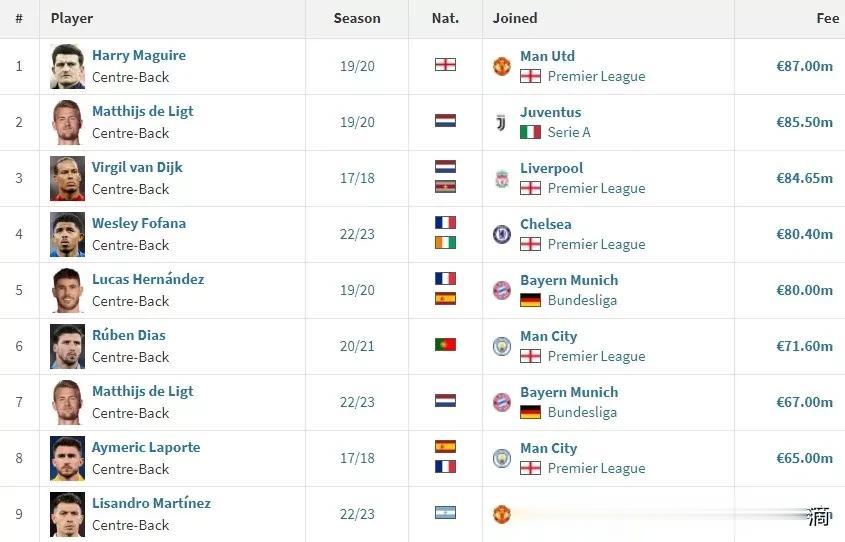Viewport: 845px width, 542px height.
Task: Open the Juventus club link
Action: pyautogui.click(x=551, y=112)
